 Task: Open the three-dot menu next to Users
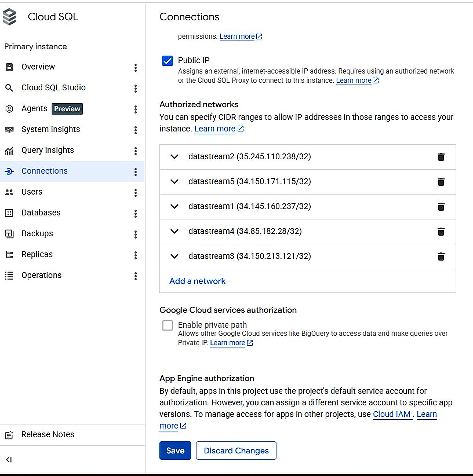pos(135,193)
